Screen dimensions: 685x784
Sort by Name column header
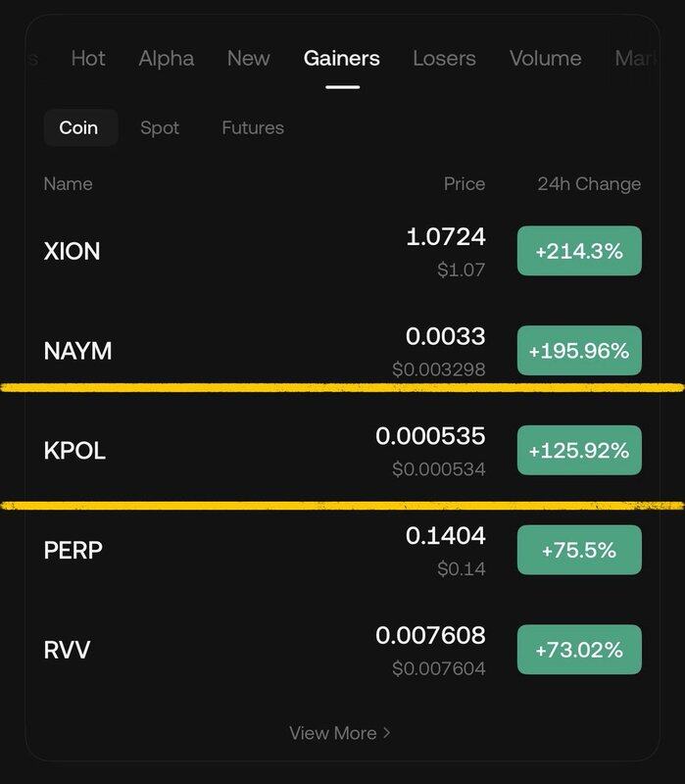[x=69, y=184]
